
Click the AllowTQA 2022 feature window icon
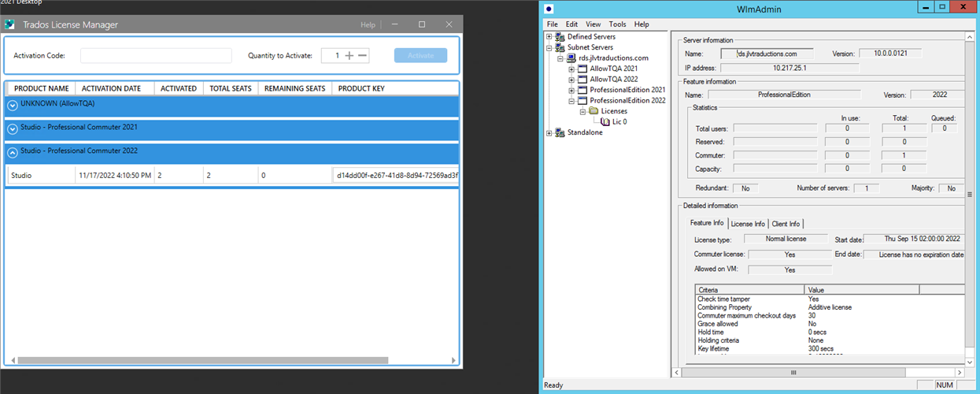click(x=582, y=80)
